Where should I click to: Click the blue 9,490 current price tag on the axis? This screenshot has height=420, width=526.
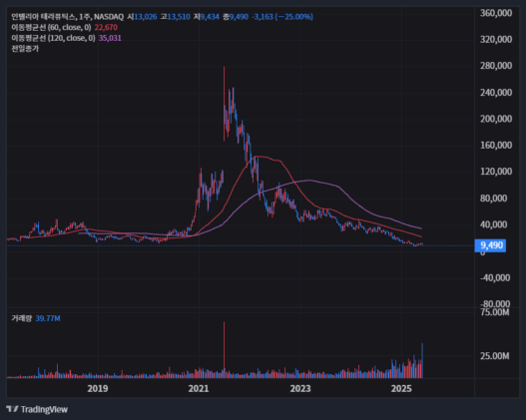pos(490,245)
